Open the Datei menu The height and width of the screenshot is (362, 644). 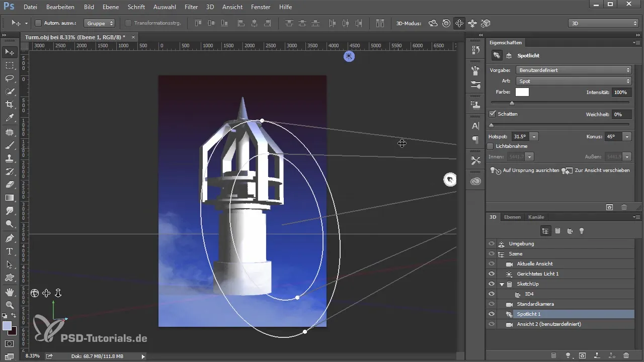click(30, 7)
